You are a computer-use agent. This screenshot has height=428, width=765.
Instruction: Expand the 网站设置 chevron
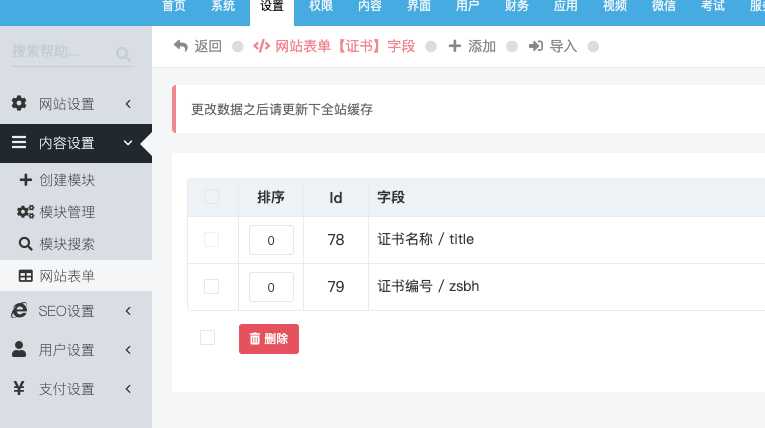pyautogui.click(x=128, y=103)
